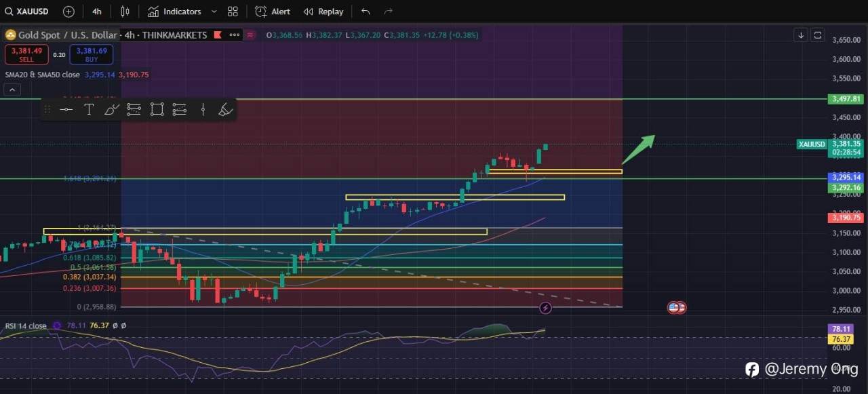Select the horizontal line drawing tool
Viewport: 868px width, 394px height.
66,109
